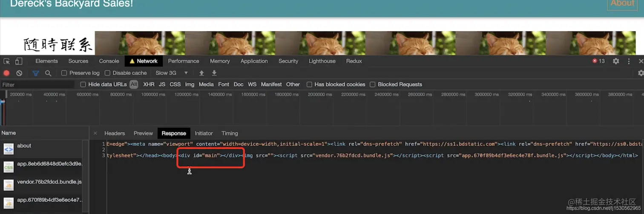
Task: Activate the inspect element picker icon
Action: 7,61
